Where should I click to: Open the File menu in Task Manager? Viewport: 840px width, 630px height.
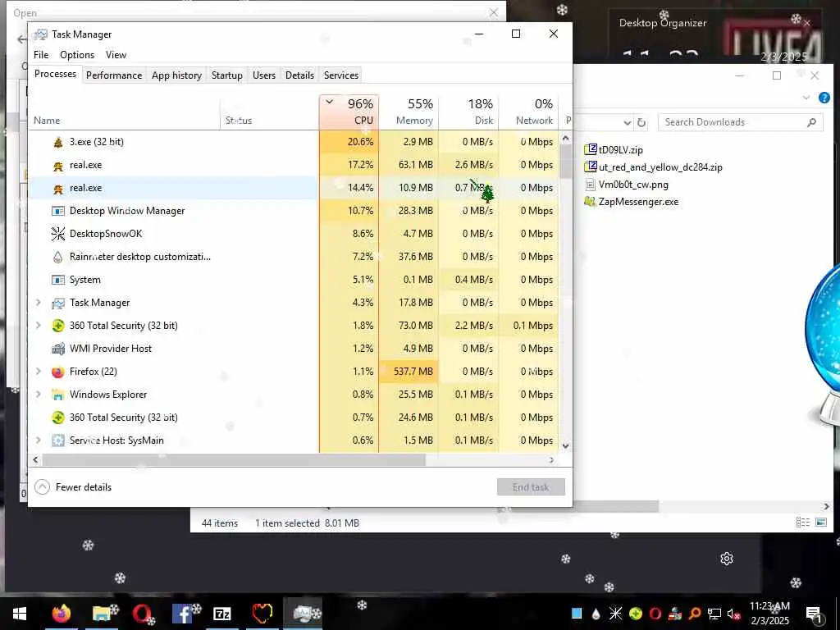tap(41, 55)
